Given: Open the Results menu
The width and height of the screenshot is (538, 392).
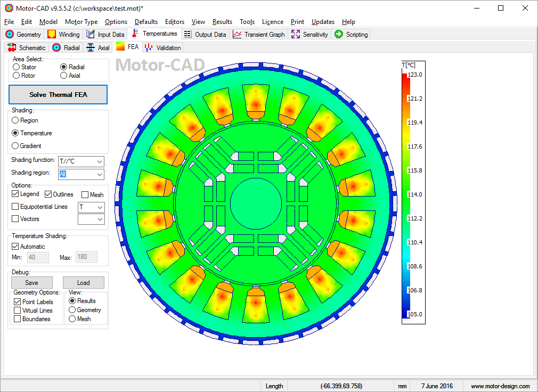Looking at the screenshot, I should coord(222,22).
